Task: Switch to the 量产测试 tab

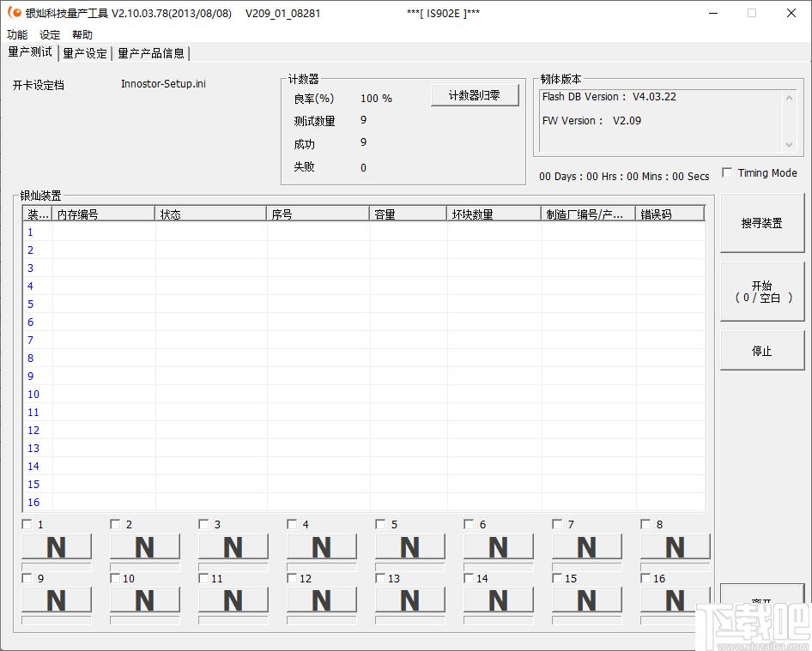Action: (x=30, y=52)
